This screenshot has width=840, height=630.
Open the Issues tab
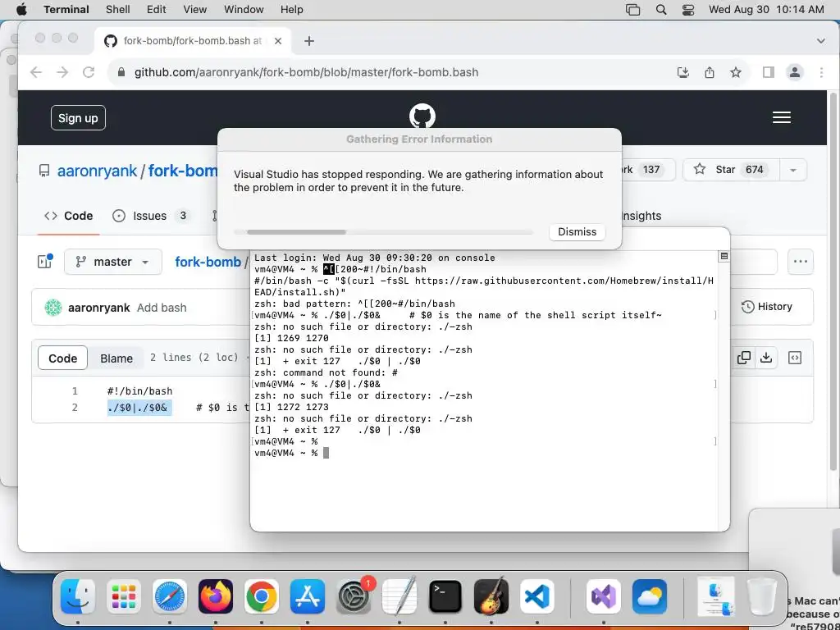(152, 216)
